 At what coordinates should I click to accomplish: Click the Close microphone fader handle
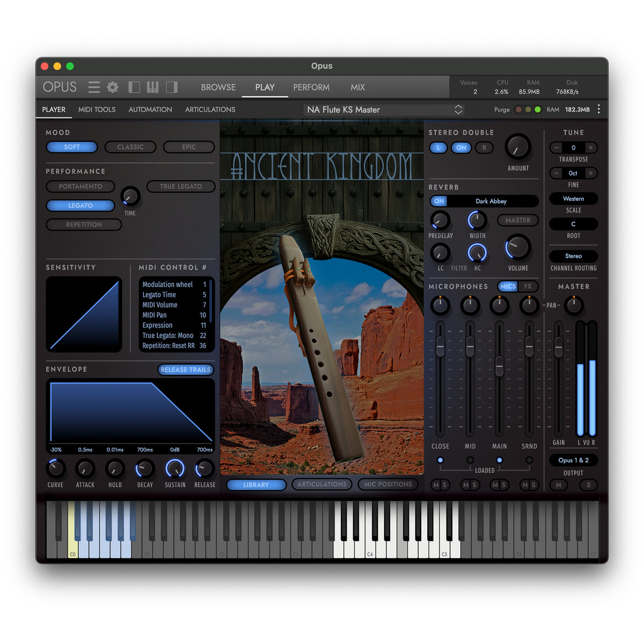440,346
